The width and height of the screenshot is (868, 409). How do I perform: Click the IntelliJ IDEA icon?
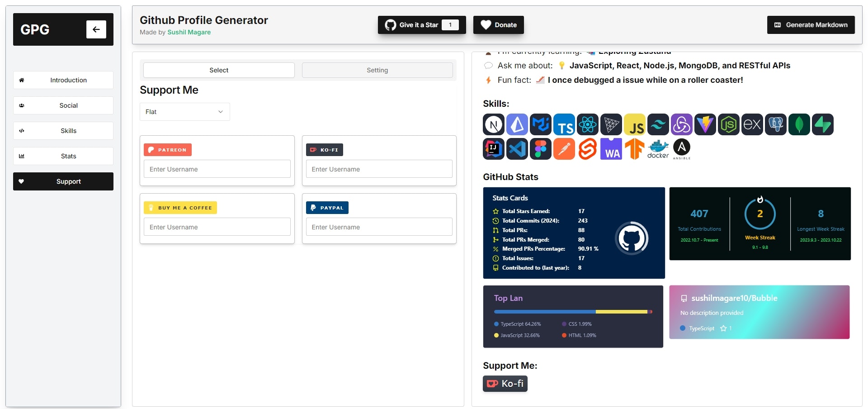pyautogui.click(x=494, y=149)
